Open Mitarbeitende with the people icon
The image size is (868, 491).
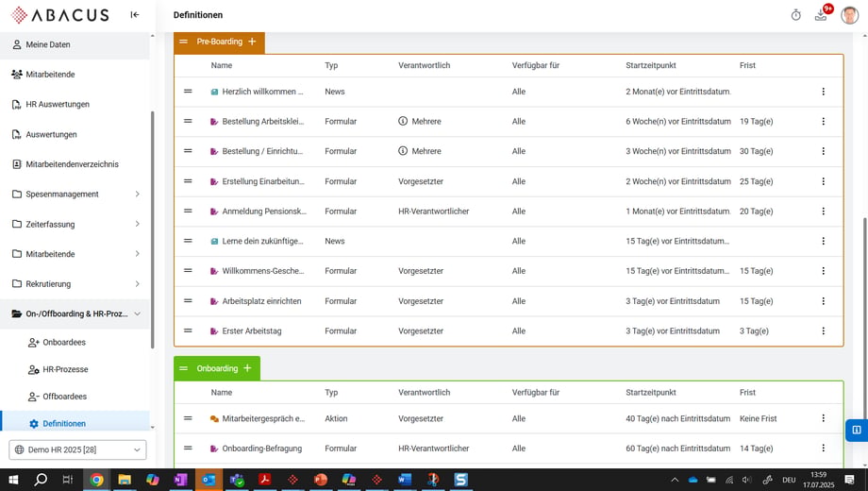tap(75, 75)
